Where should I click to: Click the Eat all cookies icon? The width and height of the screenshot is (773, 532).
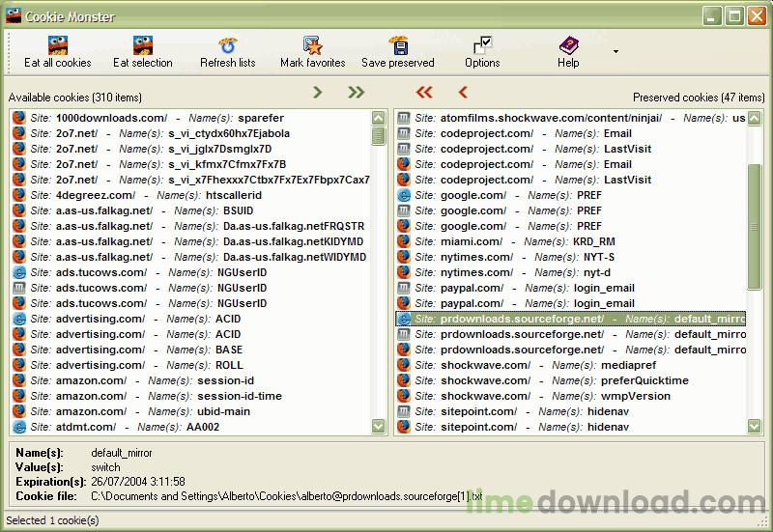pos(57,45)
